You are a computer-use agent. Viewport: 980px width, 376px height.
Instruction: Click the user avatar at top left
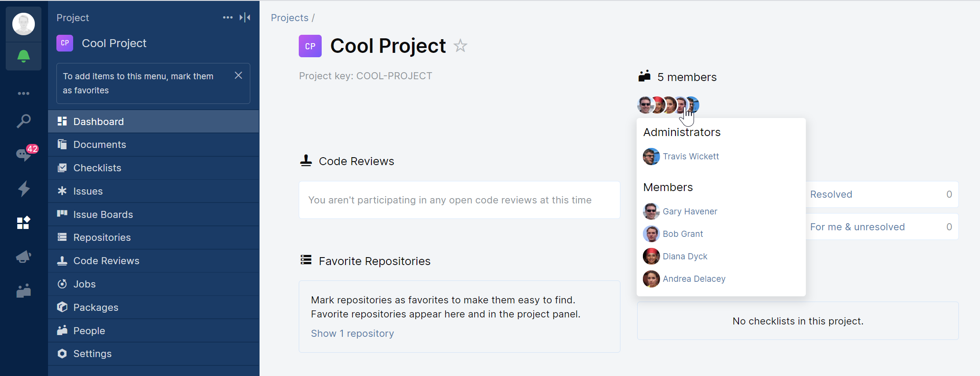click(23, 24)
